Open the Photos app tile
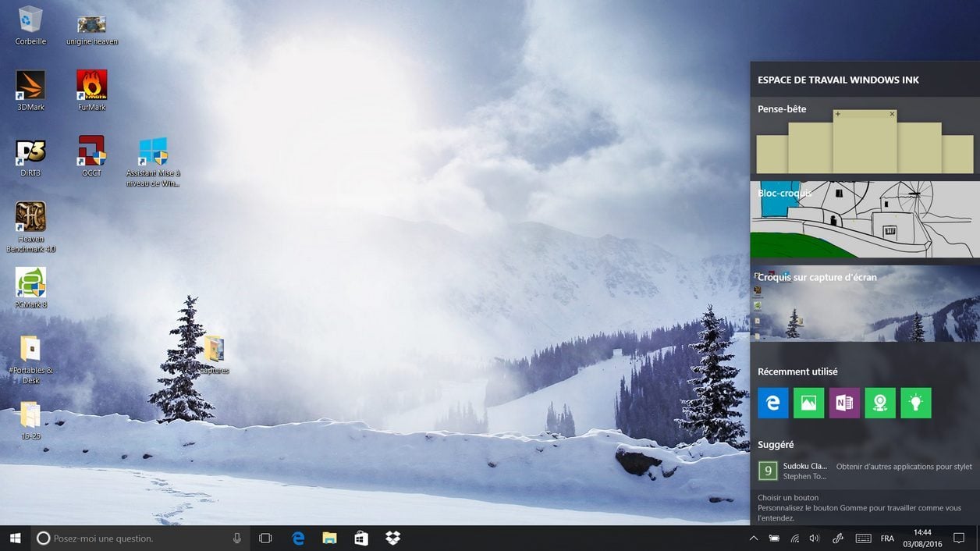Image resolution: width=980 pixels, height=551 pixels. point(808,403)
